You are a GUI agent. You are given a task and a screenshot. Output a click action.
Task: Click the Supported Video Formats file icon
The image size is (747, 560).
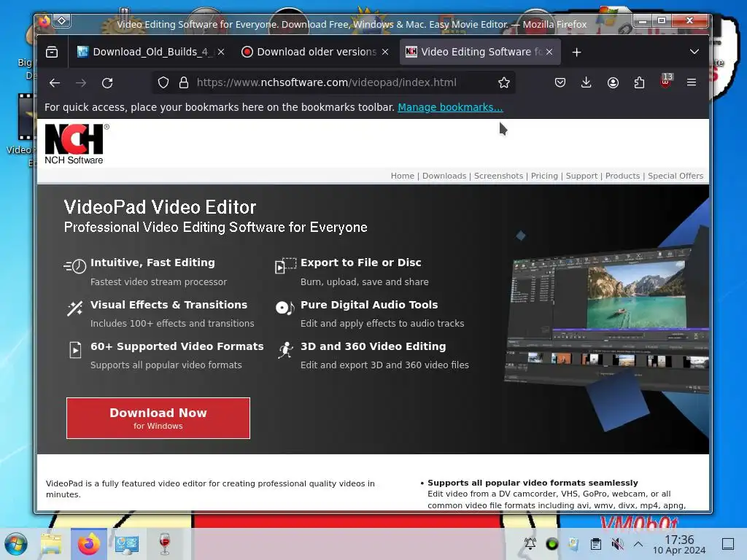(75, 350)
